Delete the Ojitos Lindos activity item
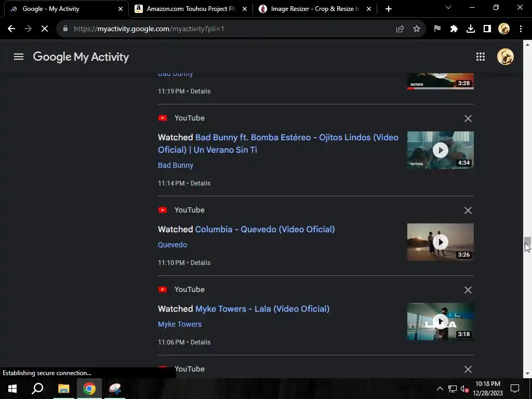The image size is (532, 399). (x=468, y=118)
